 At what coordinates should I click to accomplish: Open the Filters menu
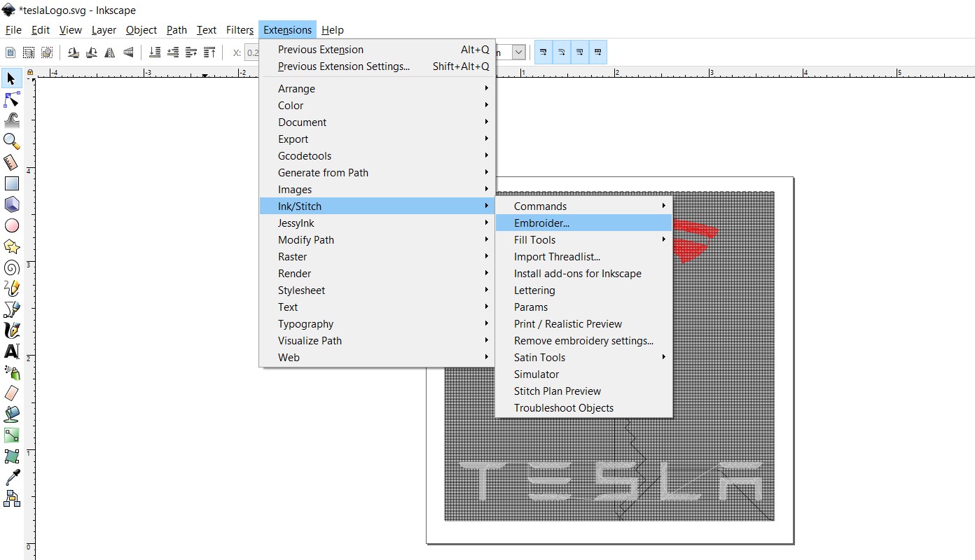[240, 30]
